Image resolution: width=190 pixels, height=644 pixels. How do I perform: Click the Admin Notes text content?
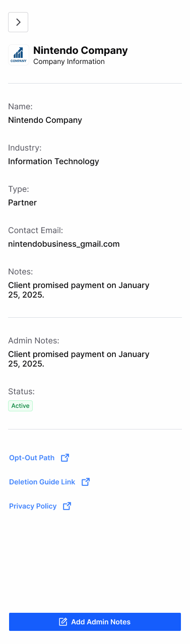(79, 359)
